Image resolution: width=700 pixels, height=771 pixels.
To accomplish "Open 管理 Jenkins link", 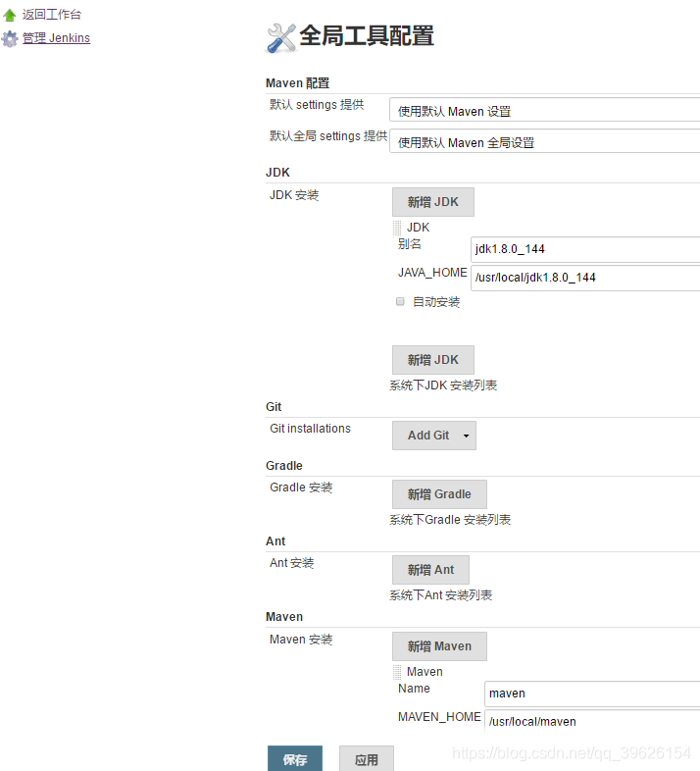I will [56, 38].
